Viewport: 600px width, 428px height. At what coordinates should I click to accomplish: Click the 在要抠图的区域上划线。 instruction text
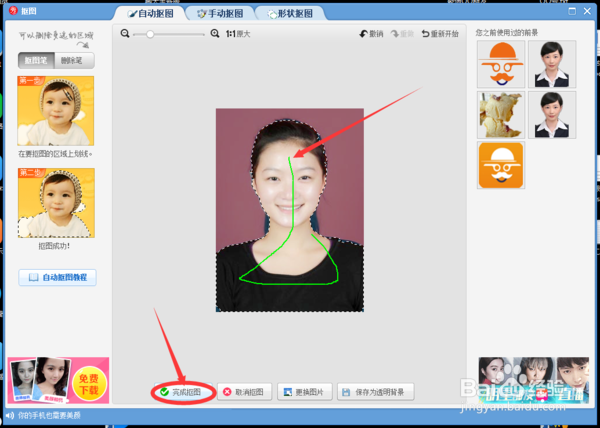click(x=55, y=154)
